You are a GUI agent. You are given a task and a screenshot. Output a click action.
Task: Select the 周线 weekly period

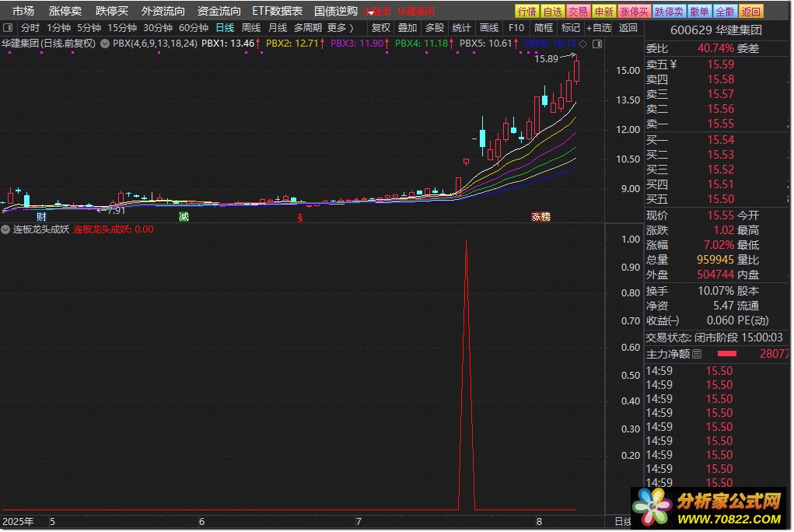click(x=251, y=28)
